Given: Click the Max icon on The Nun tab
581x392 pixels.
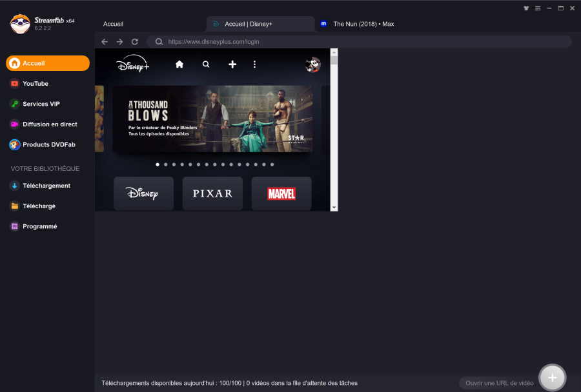Looking at the screenshot, I should [x=323, y=24].
